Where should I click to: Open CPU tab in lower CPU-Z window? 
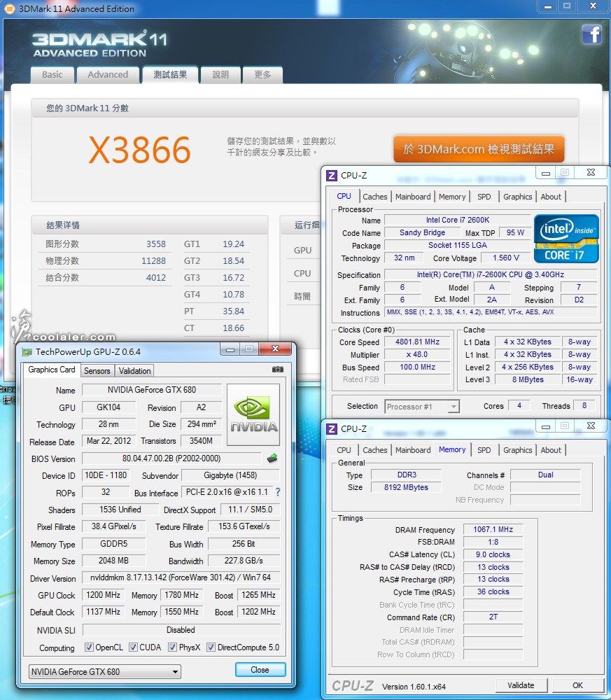(344, 450)
